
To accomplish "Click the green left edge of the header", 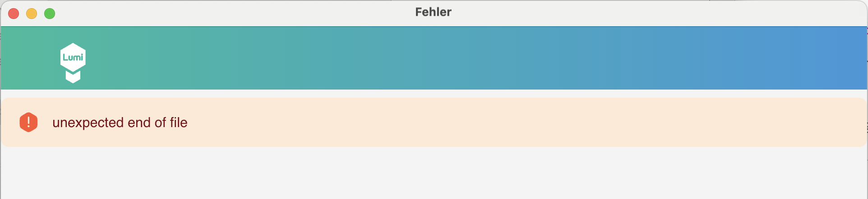I will point(18,58).
